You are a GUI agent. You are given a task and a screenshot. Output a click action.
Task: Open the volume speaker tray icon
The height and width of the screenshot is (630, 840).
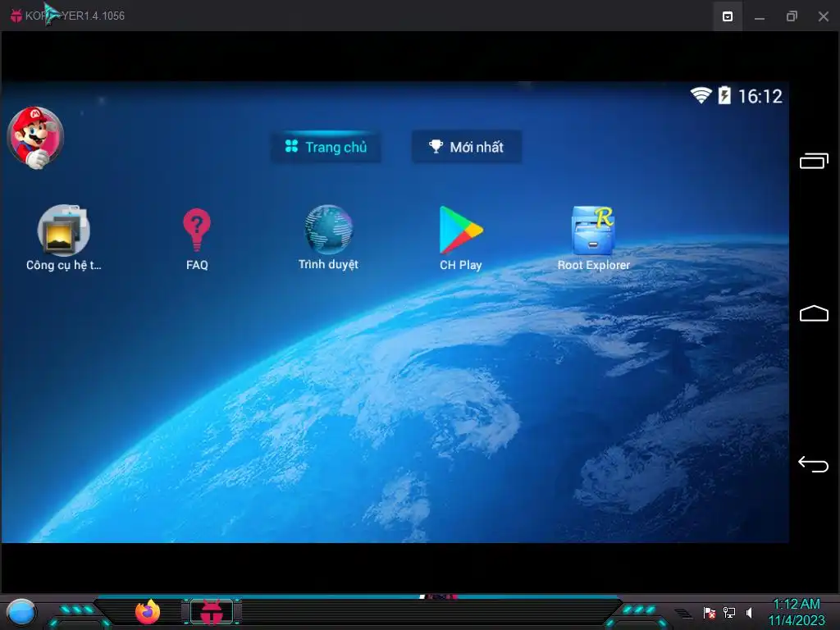coord(749,612)
